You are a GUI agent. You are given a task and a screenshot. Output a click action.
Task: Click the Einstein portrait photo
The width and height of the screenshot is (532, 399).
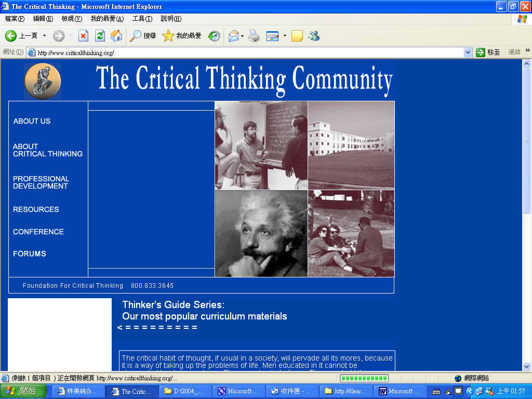(x=261, y=233)
